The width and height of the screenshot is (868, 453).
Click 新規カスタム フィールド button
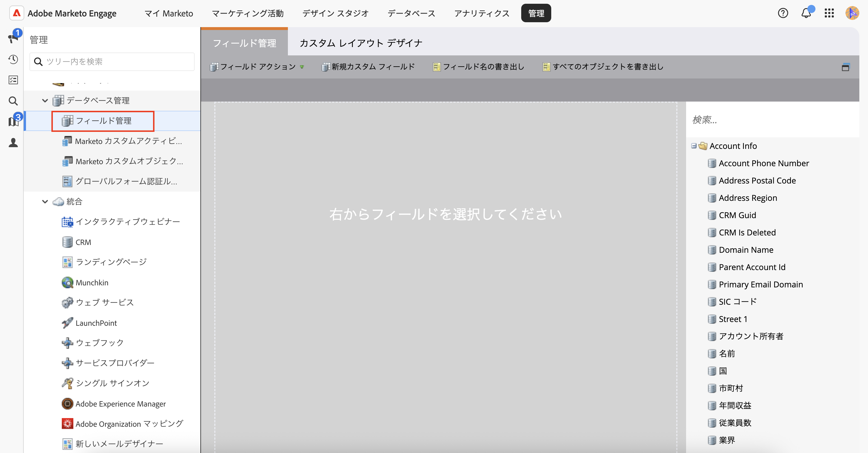point(368,67)
